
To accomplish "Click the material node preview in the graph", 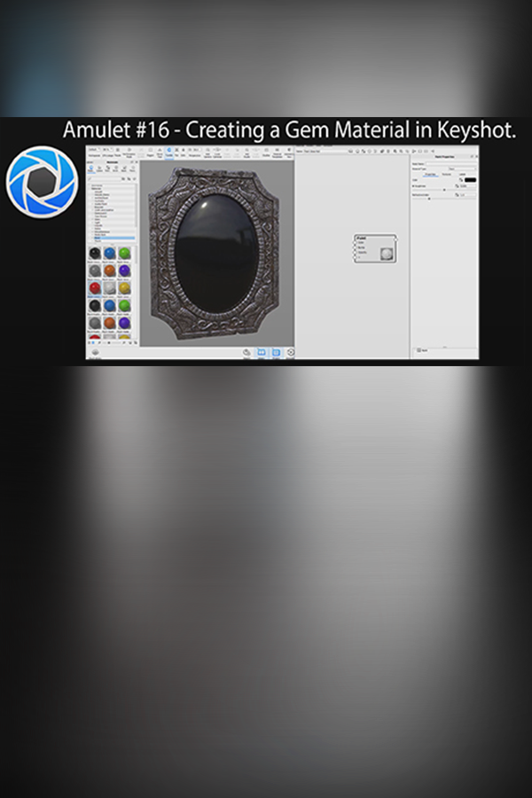I will point(386,254).
